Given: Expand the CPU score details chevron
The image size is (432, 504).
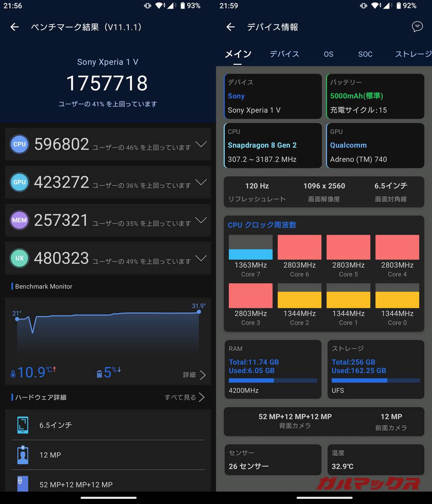Looking at the screenshot, I should coord(201,144).
